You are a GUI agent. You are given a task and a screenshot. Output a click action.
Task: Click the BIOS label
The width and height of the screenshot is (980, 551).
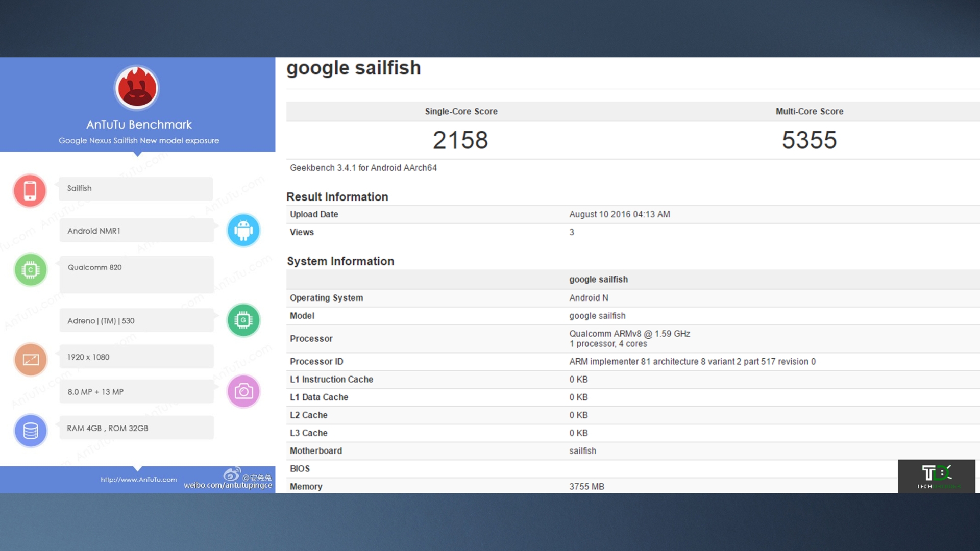coord(300,469)
